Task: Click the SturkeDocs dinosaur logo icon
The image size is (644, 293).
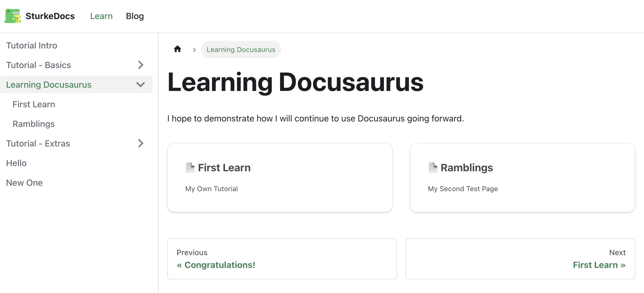Action: [13, 16]
